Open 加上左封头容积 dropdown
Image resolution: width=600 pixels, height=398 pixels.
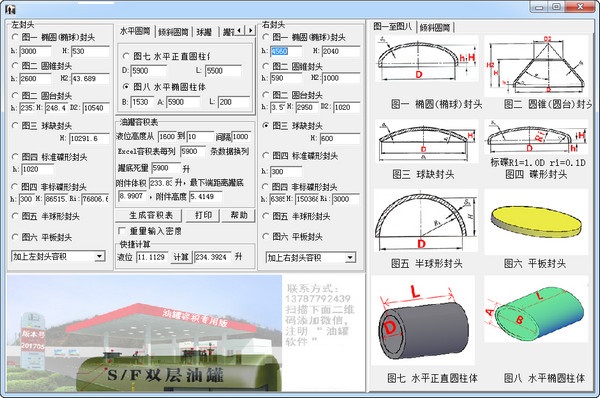[100, 256]
